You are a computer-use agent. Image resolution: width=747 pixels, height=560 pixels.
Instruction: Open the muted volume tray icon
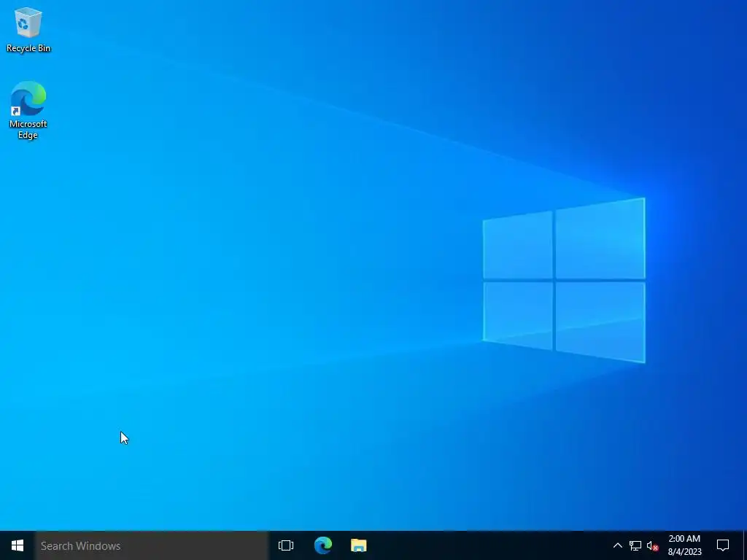653,545
